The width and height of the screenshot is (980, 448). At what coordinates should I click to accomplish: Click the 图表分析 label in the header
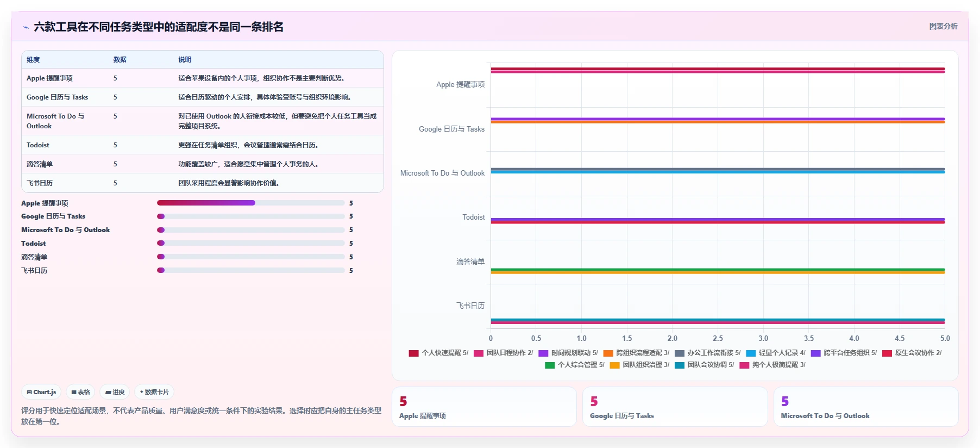tap(943, 26)
